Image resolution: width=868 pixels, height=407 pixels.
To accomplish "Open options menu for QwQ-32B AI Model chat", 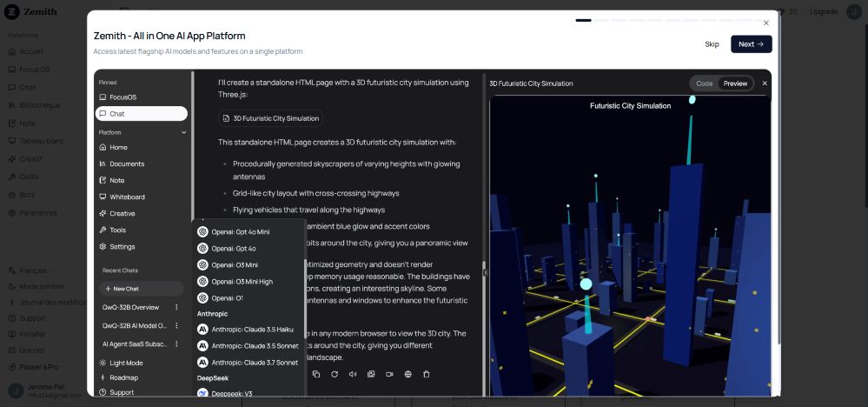I will 176,325.
